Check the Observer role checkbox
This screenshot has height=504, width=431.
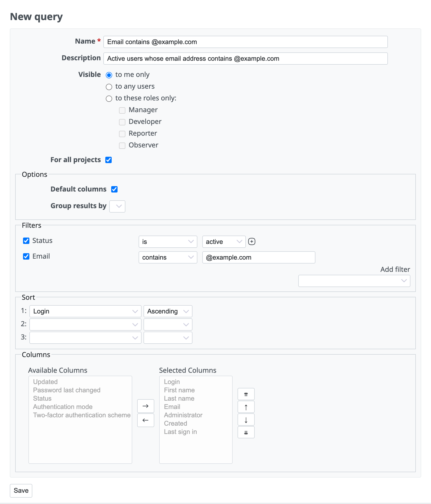tap(122, 145)
